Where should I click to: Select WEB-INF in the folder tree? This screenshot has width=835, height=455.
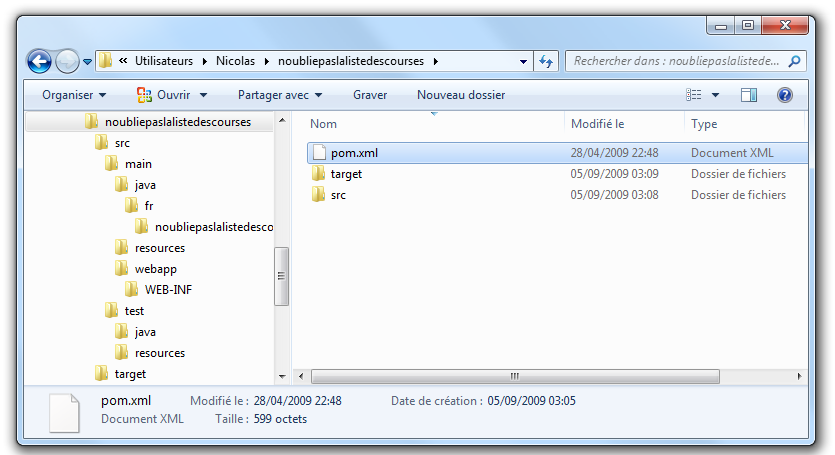(168, 290)
